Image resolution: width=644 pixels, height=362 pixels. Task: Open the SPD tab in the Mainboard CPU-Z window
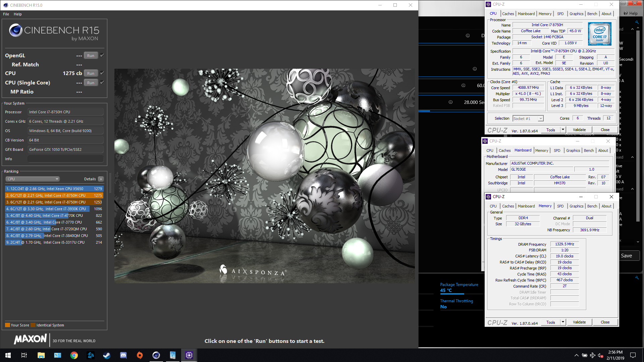pos(557,150)
